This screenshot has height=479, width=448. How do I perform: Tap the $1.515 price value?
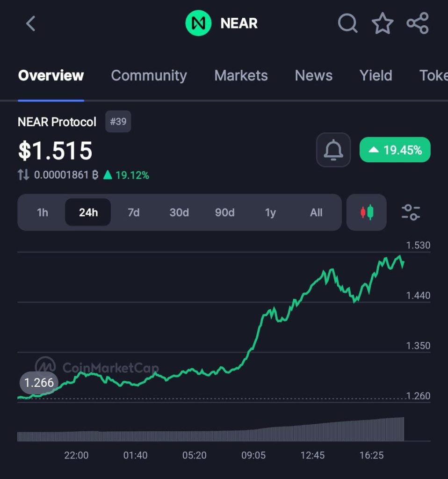(55, 151)
